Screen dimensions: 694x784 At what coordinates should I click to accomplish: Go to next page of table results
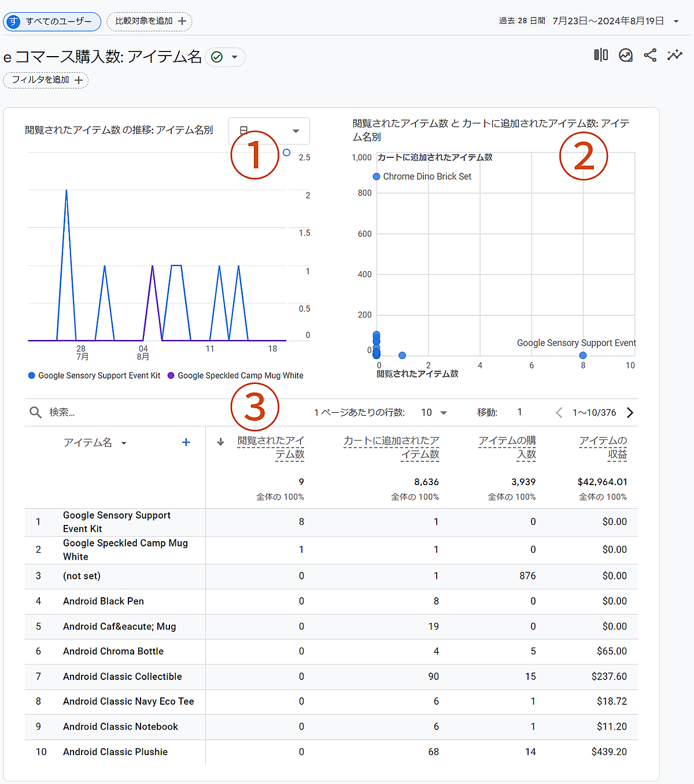(x=630, y=412)
